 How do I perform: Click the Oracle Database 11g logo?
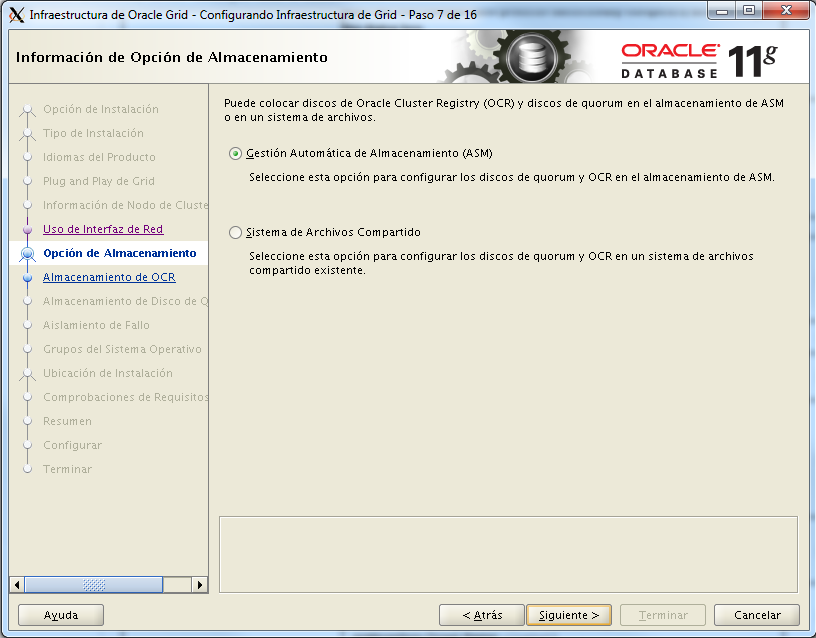pyautogui.click(x=699, y=61)
